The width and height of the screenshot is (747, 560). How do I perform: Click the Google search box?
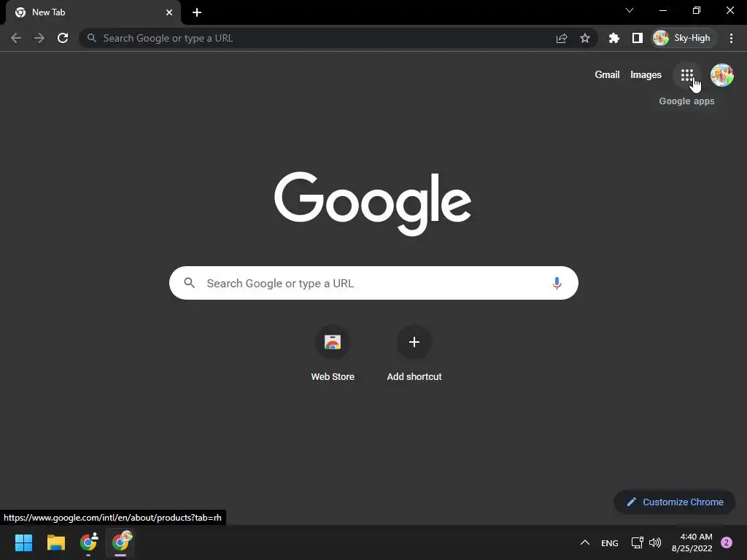pyautogui.click(x=373, y=283)
